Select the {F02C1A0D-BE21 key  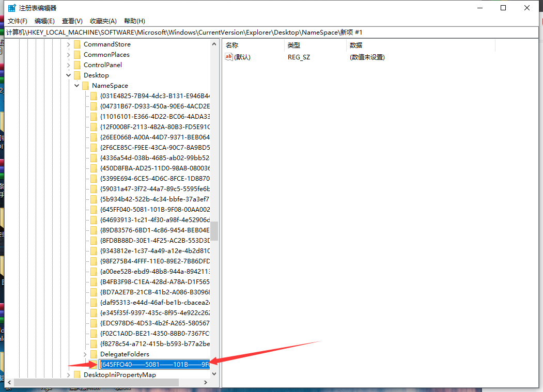tap(155, 334)
